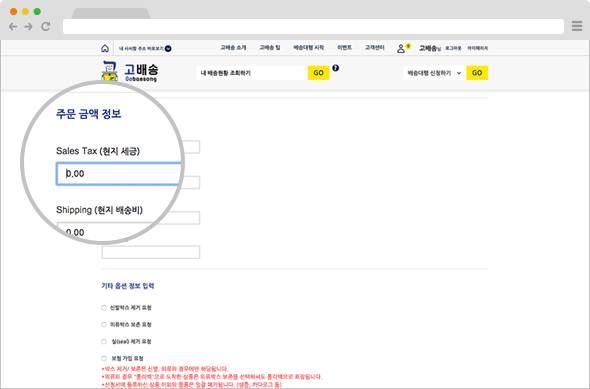
Task: Click the 내 배송현황 조회하기 search field
Action: pyautogui.click(x=252, y=73)
